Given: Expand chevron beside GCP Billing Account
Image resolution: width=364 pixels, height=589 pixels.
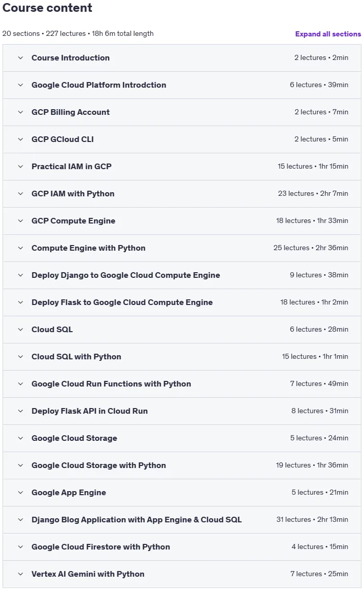Looking at the screenshot, I should pyautogui.click(x=21, y=112).
